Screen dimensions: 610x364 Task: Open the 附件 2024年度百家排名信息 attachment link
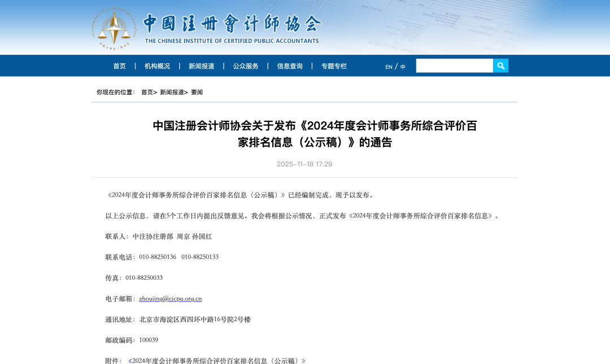[x=217, y=361]
